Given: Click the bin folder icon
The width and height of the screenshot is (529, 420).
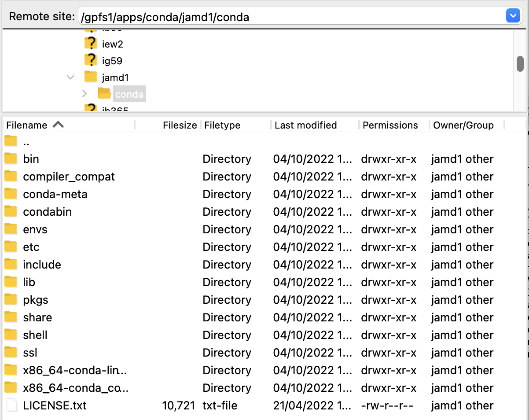Looking at the screenshot, I should [11, 158].
